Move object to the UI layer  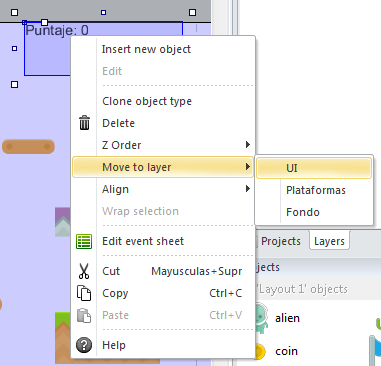(314, 168)
